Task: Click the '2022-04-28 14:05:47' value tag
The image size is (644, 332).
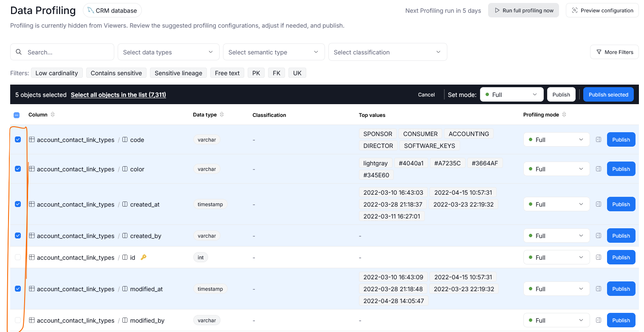Action: click(x=394, y=301)
